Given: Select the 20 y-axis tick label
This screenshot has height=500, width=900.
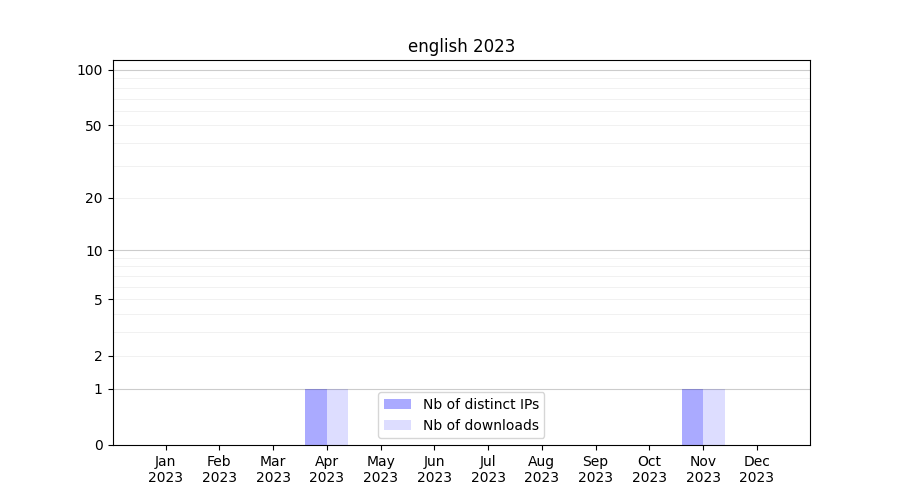Looking at the screenshot, I should (x=94, y=198).
